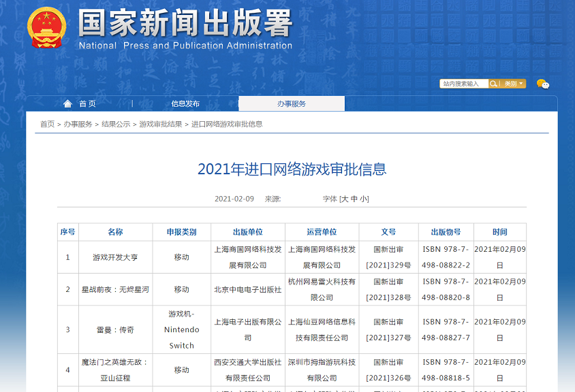The height and width of the screenshot is (392, 575).
Task: Open the 信息发布 navigation tab
Action: click(185, 103)
